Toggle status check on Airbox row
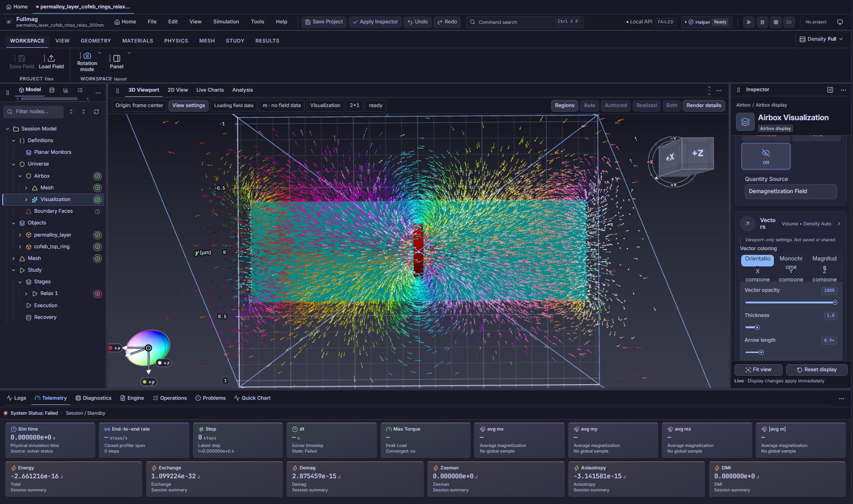The height and width of the screenshot is (504, 853). [97, 176]
